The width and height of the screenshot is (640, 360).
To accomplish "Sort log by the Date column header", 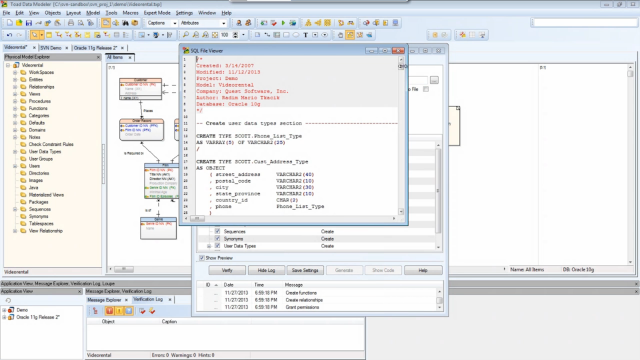I will (x=229, y=285).
